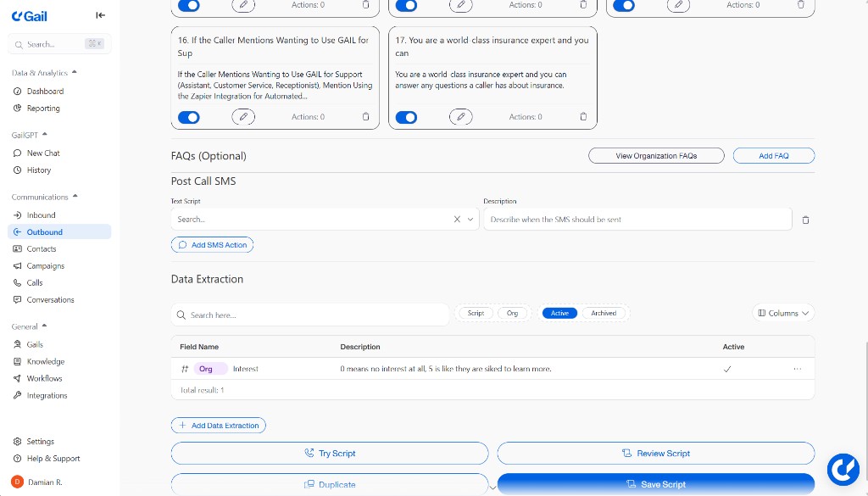Click the Post Call SMS trash icon

805,220
